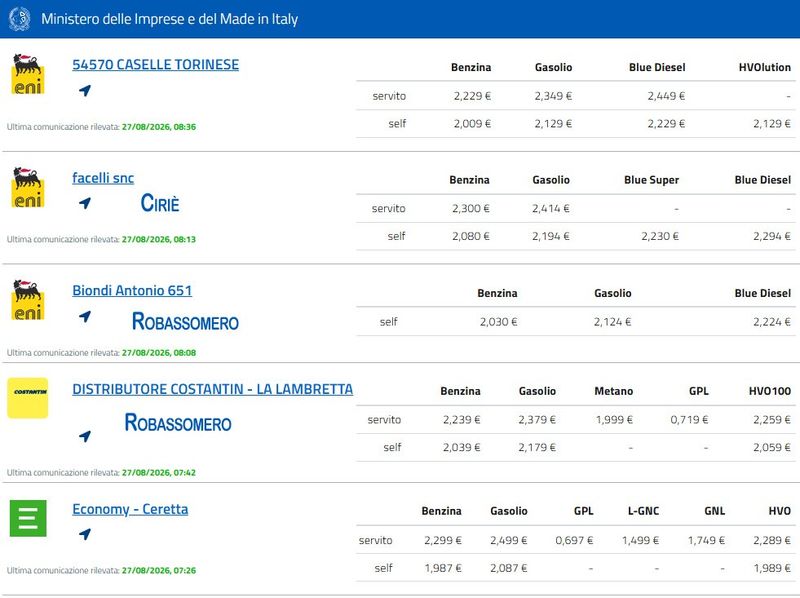Click the eni logo for Caselle Torinese station
Screen dimensions: 800x598
28,74
